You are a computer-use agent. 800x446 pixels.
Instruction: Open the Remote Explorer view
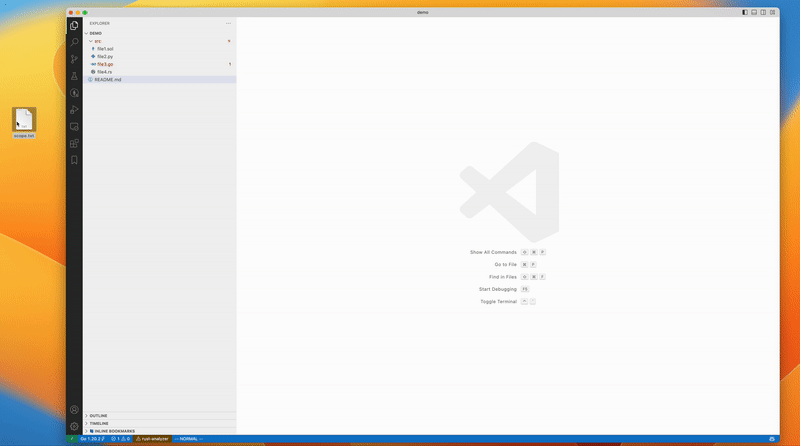74,127
